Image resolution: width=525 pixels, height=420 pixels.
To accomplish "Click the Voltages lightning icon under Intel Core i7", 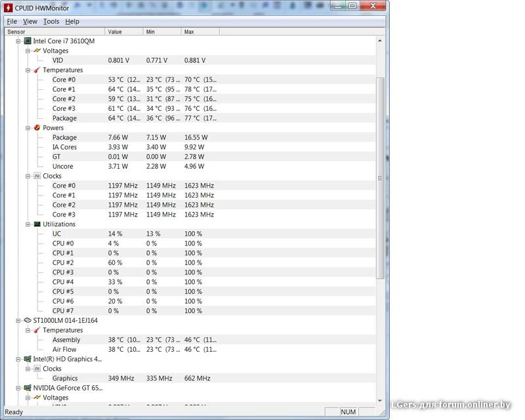I will [x=37, y=51].
